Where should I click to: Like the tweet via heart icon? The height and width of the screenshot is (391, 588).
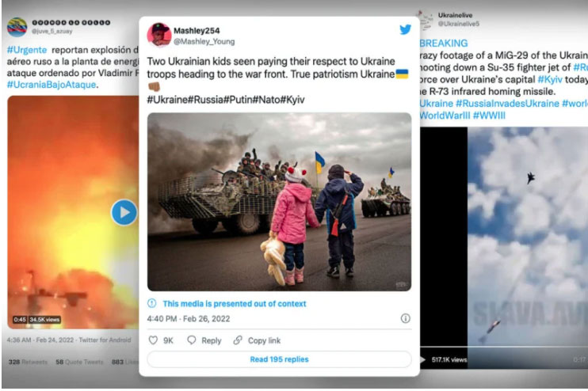(153, 340)
